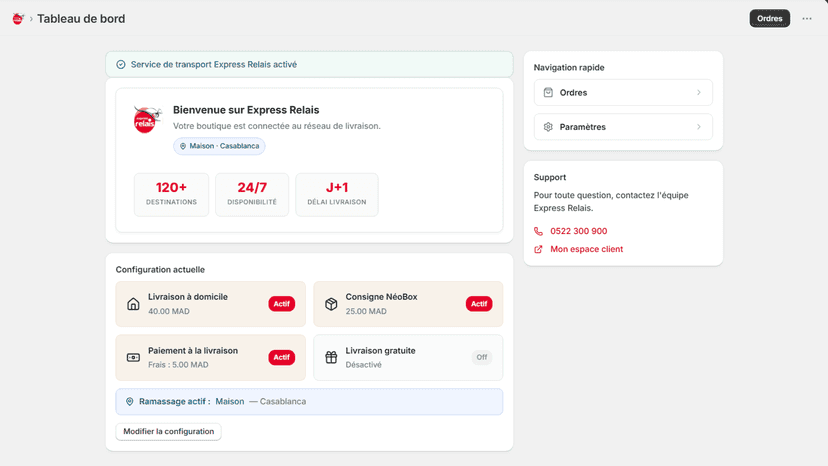Toggle the Actif badge for Consigne NéoBox

(479, 304)
